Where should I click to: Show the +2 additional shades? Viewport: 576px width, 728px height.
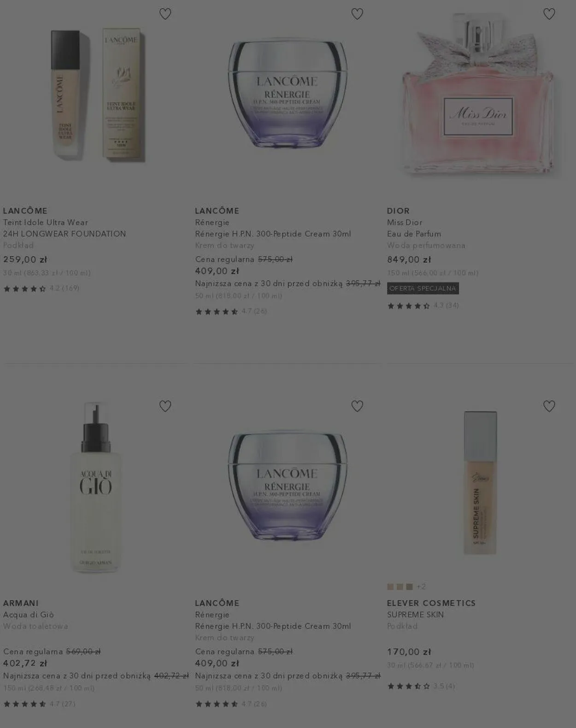click(x=421, y=587)
